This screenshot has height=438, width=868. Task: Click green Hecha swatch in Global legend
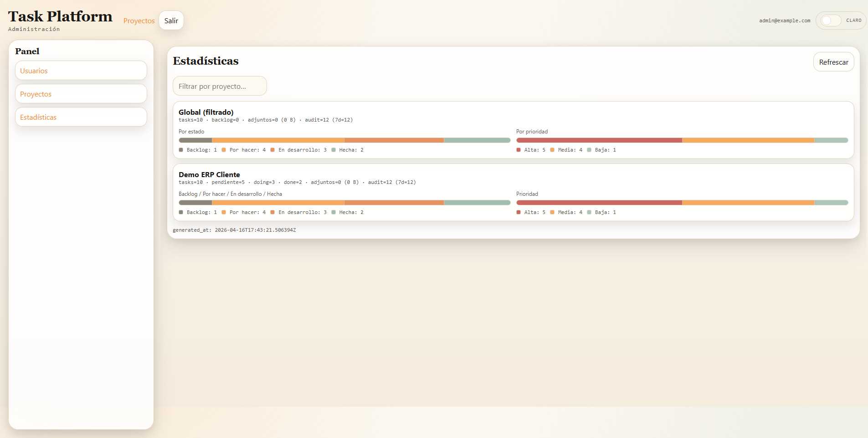pos(334,150)
